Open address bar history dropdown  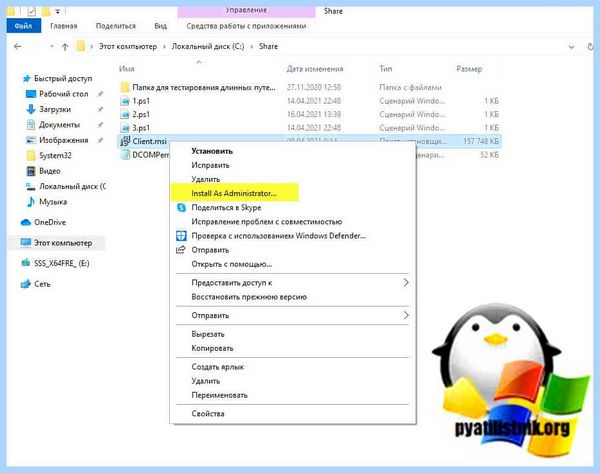point(571,47)
